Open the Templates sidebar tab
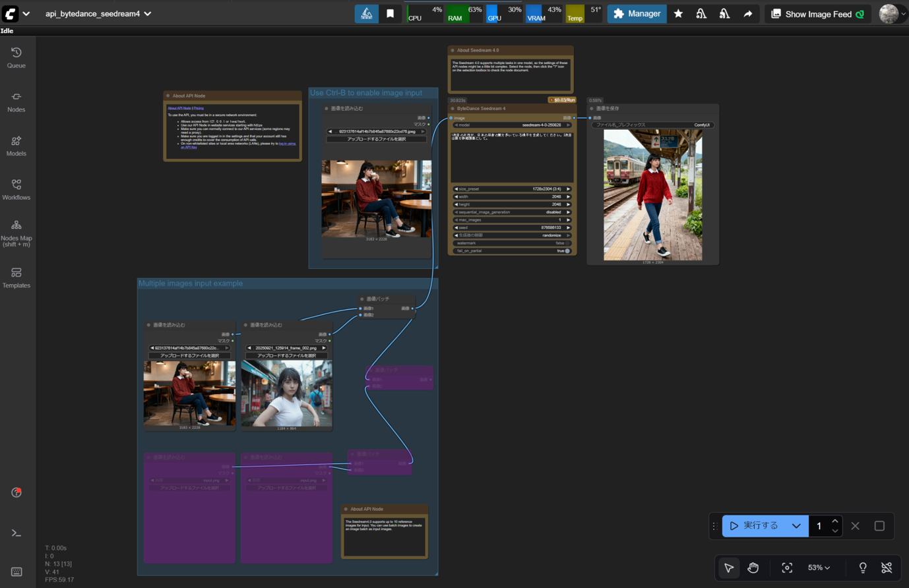This screenshot has width=909, height=588. pos(16,278)
